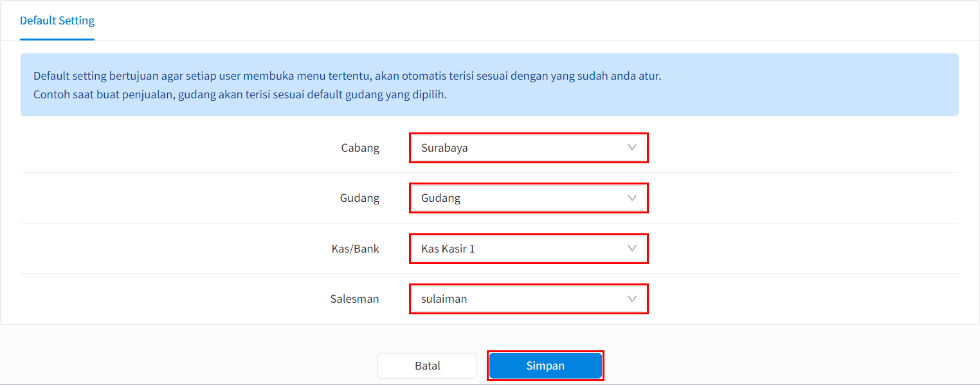Click the Gudang field label
Image resolution: width=980 pixels, height=385 pixels.
point(359,198)
